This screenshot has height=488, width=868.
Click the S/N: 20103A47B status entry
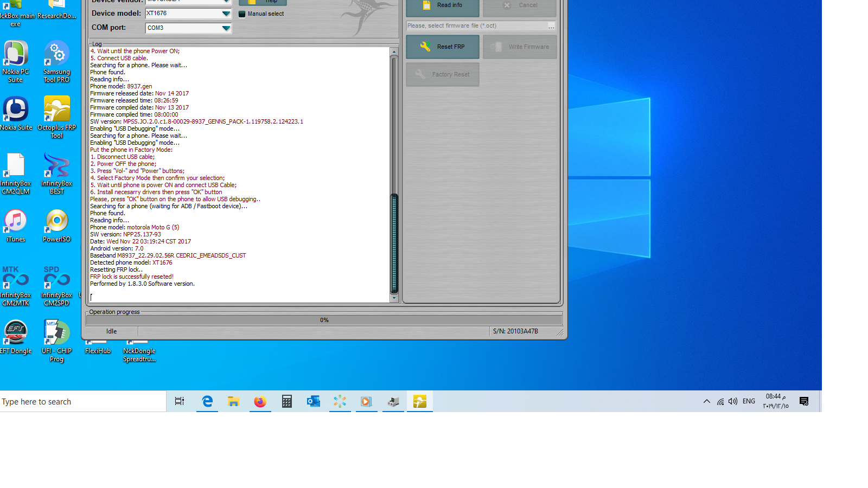(x=515, y=331)
